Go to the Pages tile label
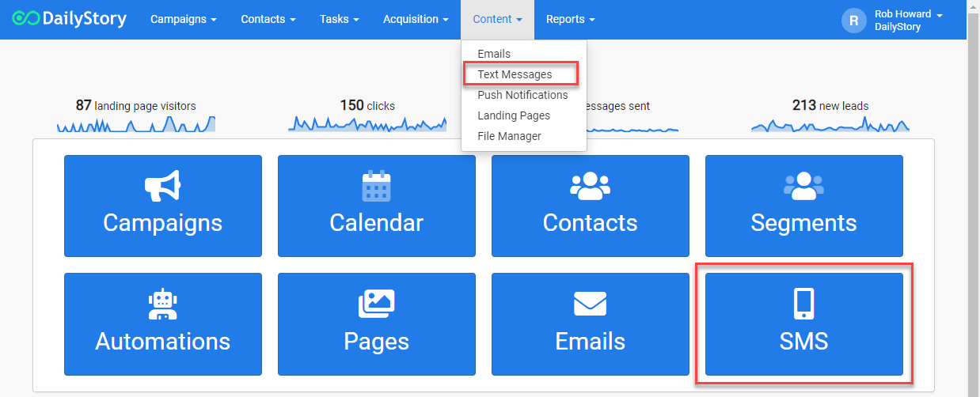The width and height of the screenshot is (980, 397). click(377, 342)
